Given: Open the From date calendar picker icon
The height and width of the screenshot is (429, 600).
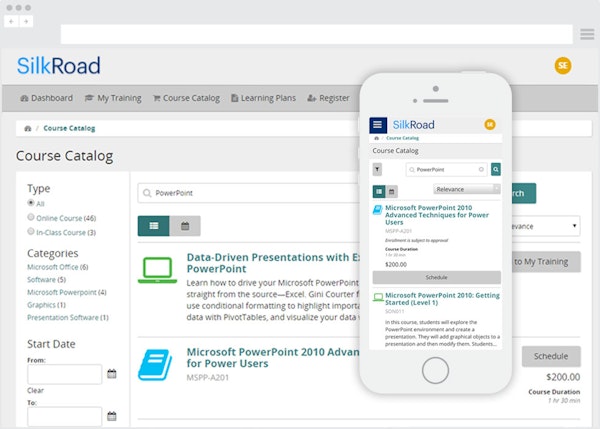Looking at the screenshot, I should click(x=112, y=374).
